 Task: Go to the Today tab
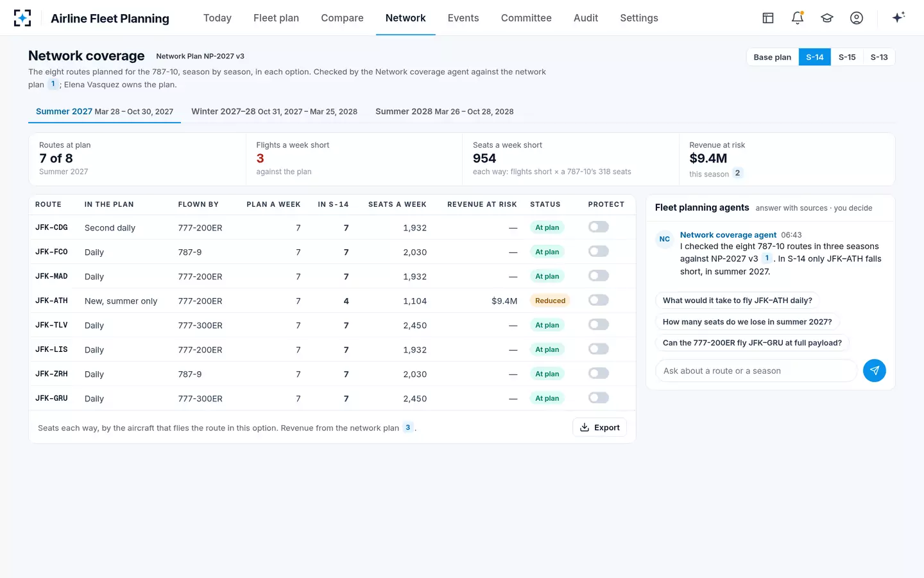[218, 18]
